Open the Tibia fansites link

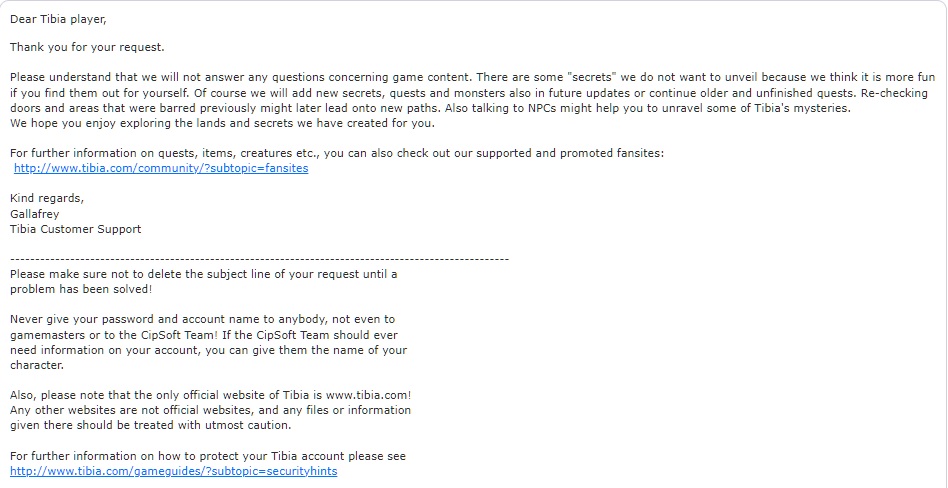161,168
